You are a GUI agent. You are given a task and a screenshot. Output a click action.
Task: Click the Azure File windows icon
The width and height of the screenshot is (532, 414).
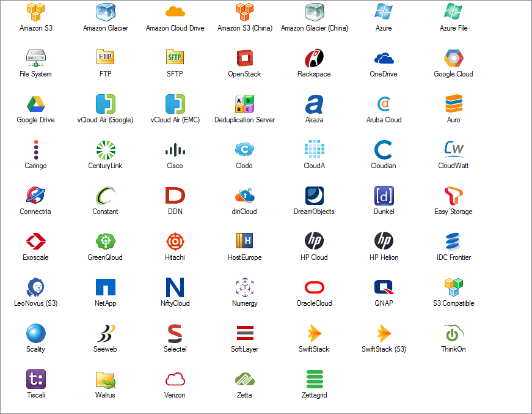453,12
